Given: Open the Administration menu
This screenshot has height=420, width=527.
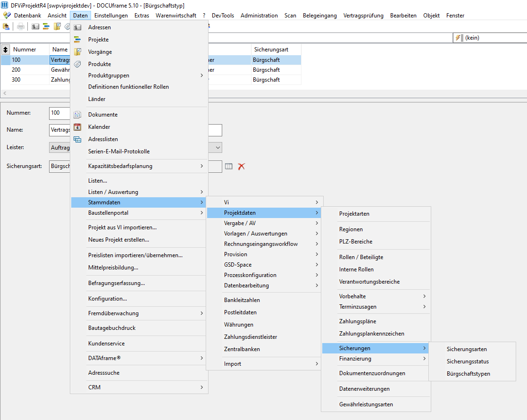Looking at the screenshot, I should pyautogui.click(x=259, y=16).
